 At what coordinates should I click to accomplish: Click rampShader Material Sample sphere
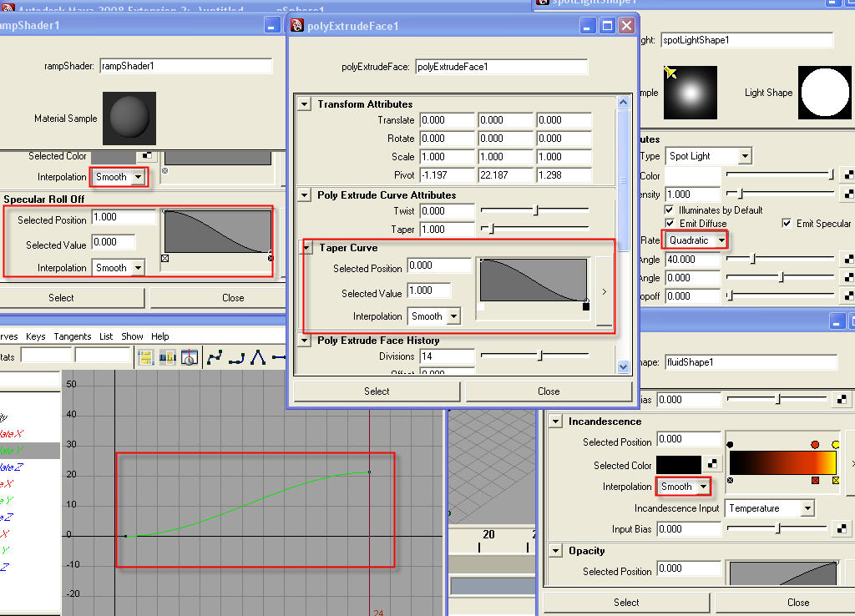coord(129,119)
